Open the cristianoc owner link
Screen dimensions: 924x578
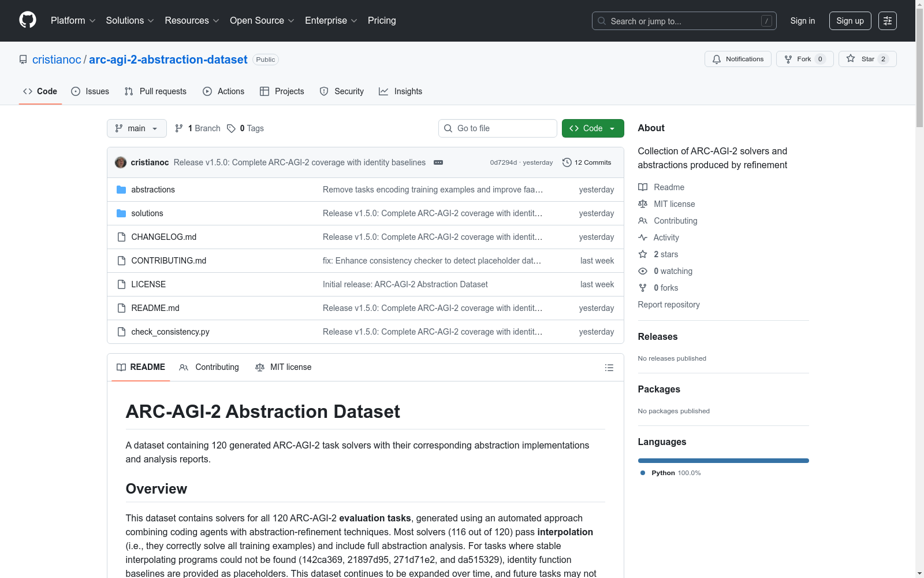tap(57, 60)
